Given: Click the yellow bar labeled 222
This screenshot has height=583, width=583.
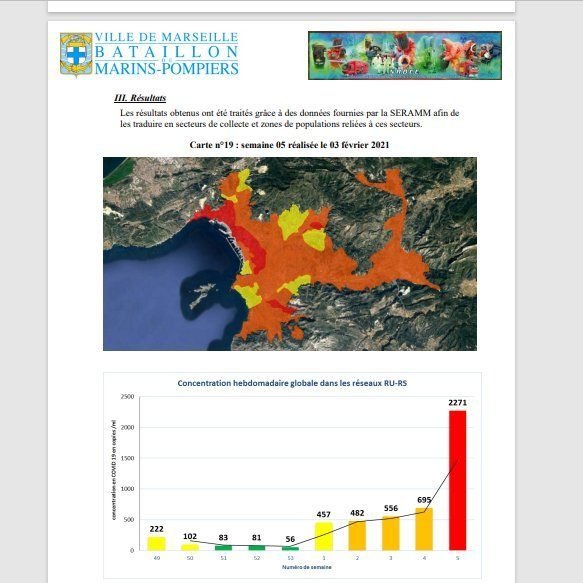Looking at the screenshot, I should tap(157, 543).
